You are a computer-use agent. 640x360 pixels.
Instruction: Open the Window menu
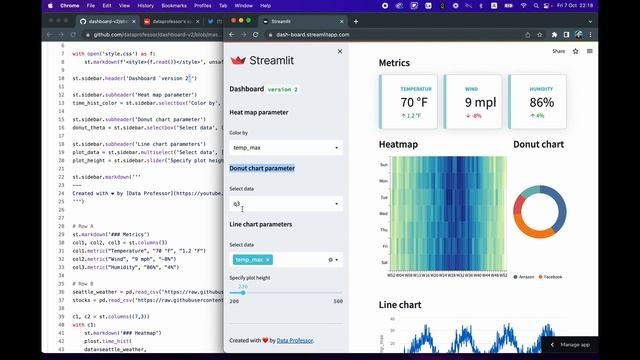pyautogui.click(x=243, y=6)
